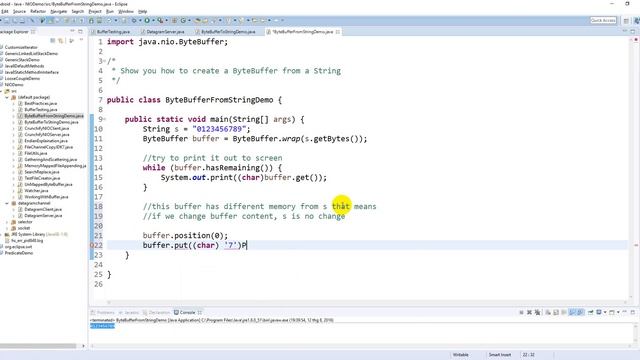The image size is (640, 360).
Task: Open the Project menu
Action: tap(95, 11)
